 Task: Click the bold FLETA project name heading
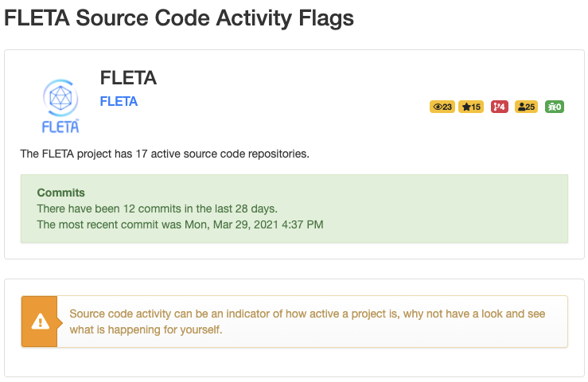coord(128,78)
